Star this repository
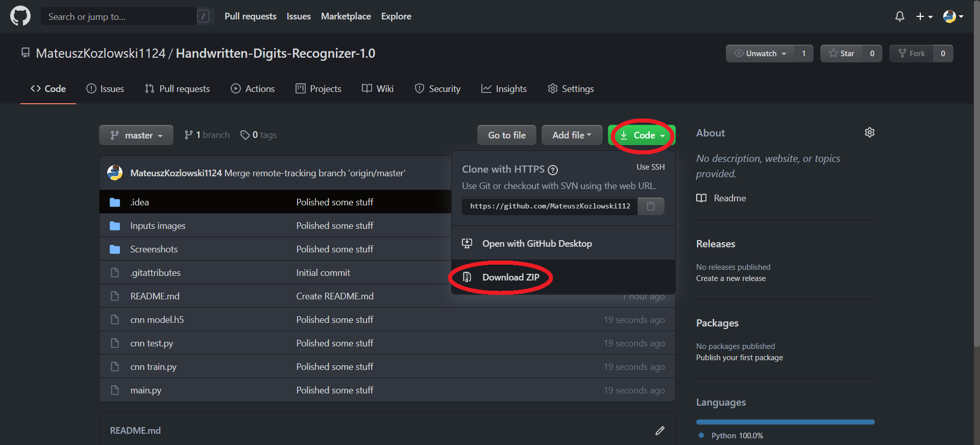 841,54
